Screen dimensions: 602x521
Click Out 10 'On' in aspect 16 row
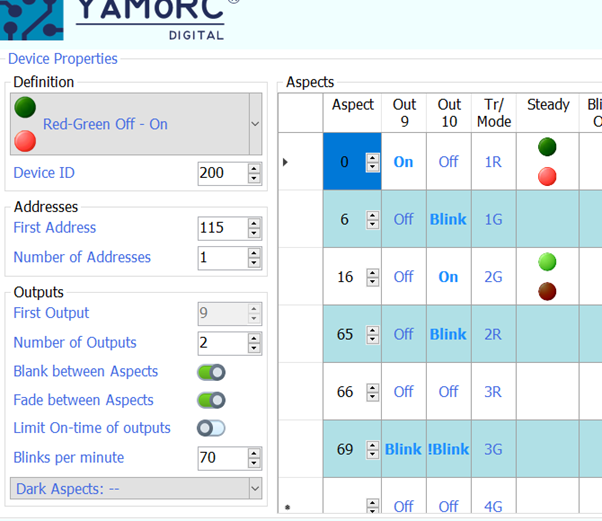tap(449, 277)
